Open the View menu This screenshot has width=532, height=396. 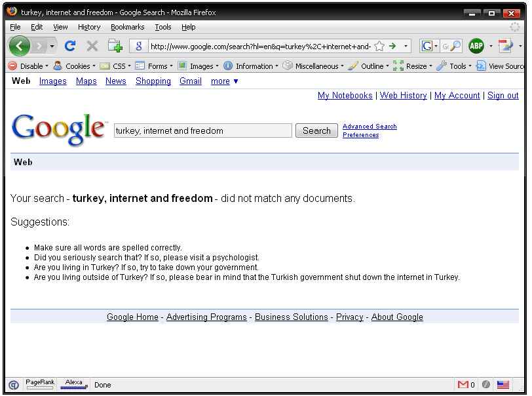point(60,27)
